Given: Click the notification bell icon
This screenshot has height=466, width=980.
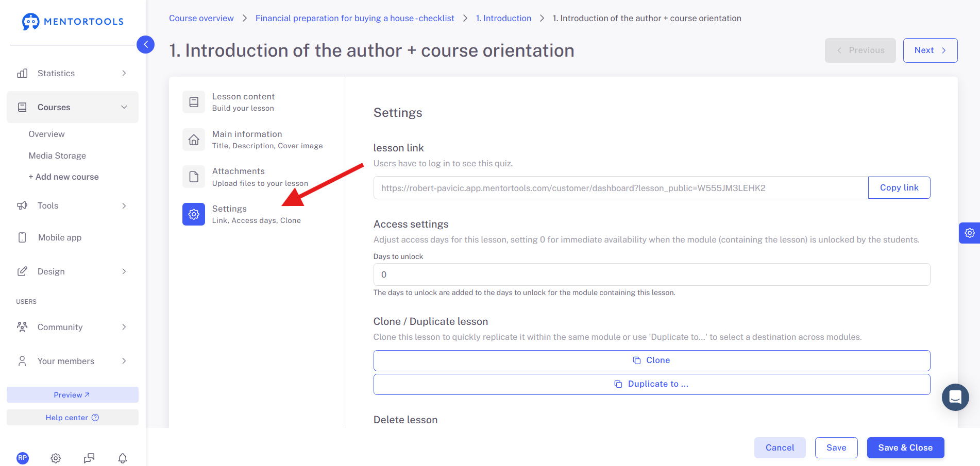Looking at the screenshot, I should [x=123, y=458].
